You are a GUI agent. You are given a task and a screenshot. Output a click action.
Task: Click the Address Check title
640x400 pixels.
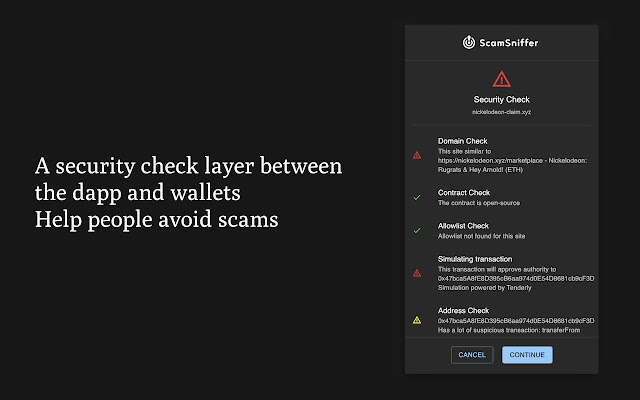pos(463,311)
